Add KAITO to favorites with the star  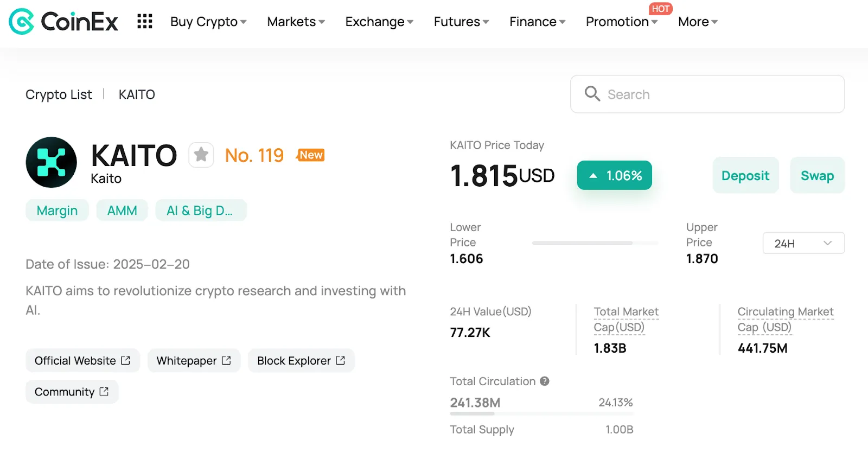201,155
